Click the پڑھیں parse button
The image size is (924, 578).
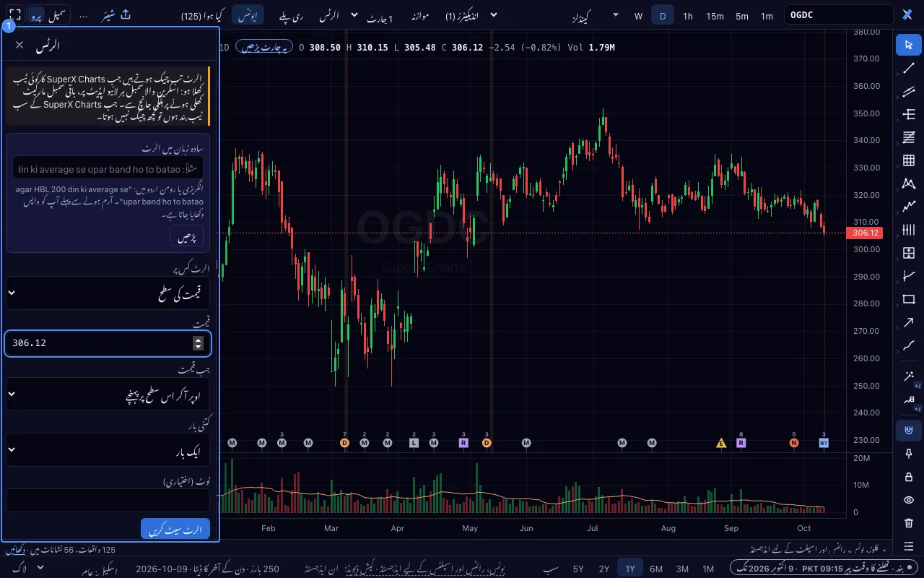coord(188,236)
